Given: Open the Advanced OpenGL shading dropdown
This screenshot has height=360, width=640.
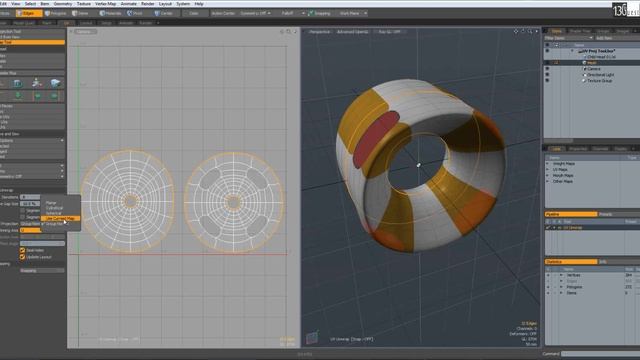Looking at the screenshot, I should coord(352,32).
